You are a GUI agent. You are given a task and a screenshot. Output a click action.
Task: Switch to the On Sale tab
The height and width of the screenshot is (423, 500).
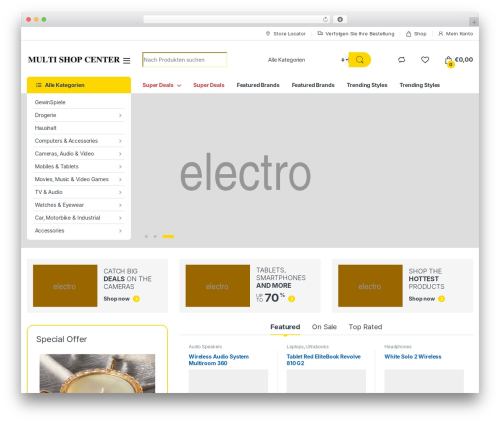324,327
